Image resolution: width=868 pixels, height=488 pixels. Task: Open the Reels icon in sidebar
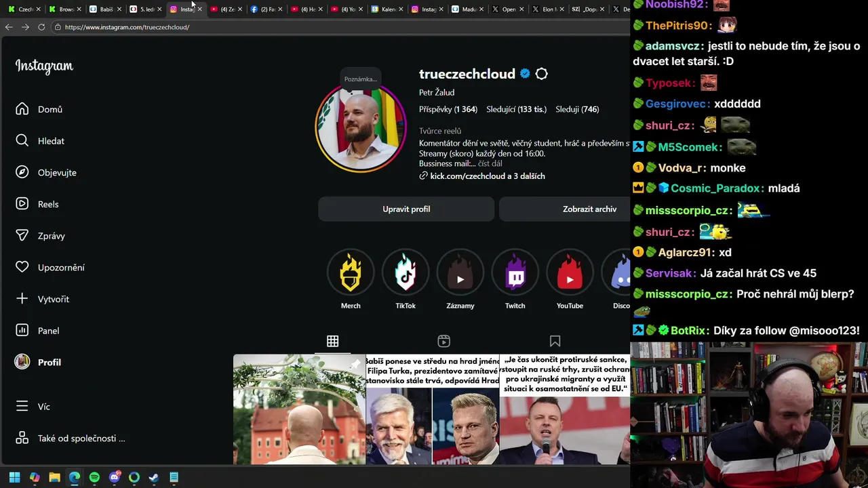tap(22, 204)
